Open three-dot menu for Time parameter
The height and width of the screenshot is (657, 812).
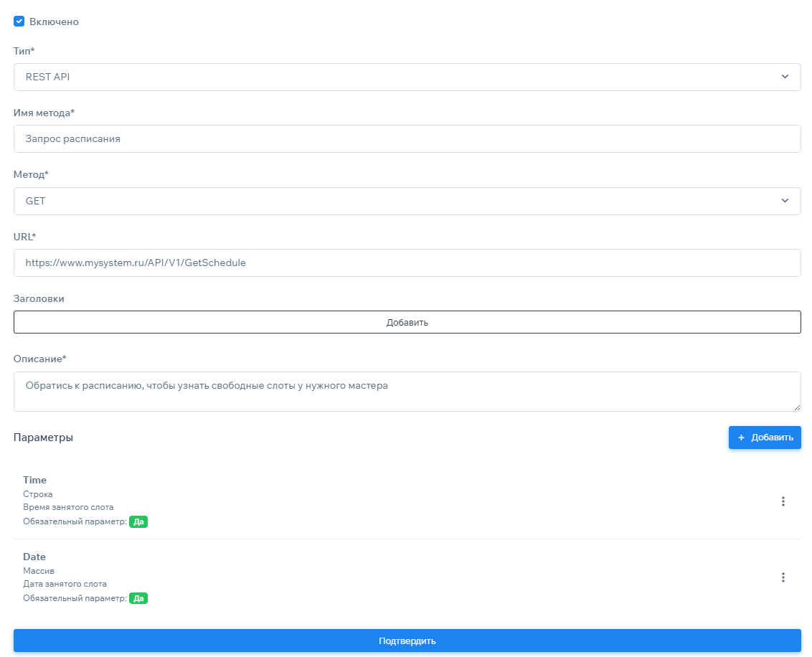(x=783, y=501)
